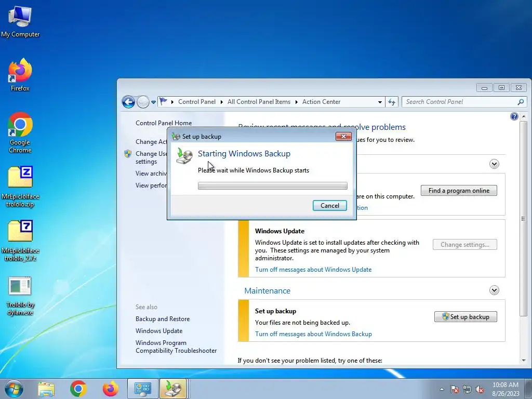Minimize the Action Center window
Viewport: 532px width, 399px height.
[484, 88]
